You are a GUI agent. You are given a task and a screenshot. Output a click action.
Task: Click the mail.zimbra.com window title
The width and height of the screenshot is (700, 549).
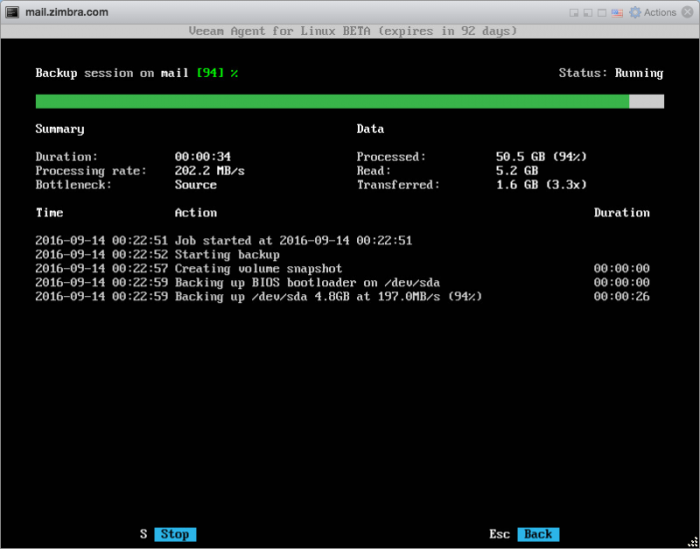67,12
